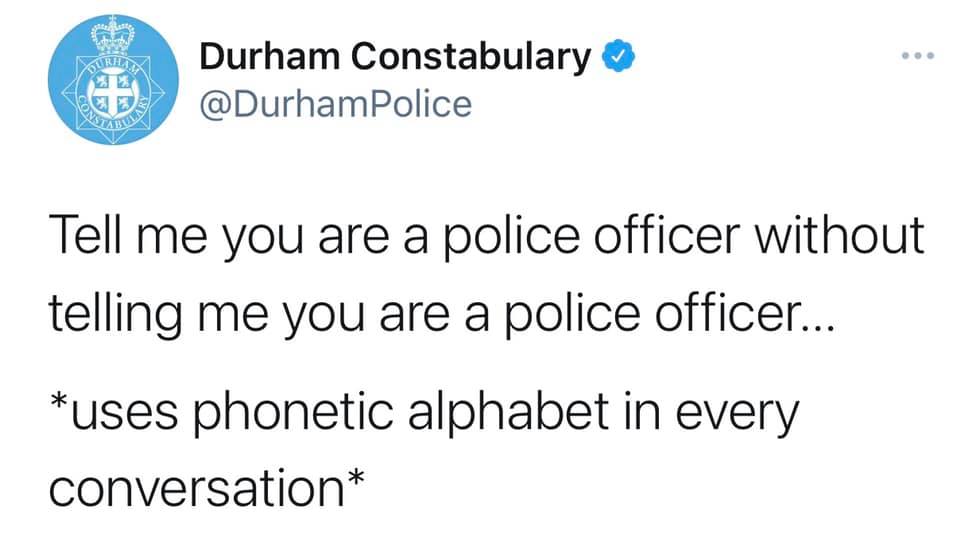
Task: Click the asterisk after 'conversation'
Action: coord(355,477)
